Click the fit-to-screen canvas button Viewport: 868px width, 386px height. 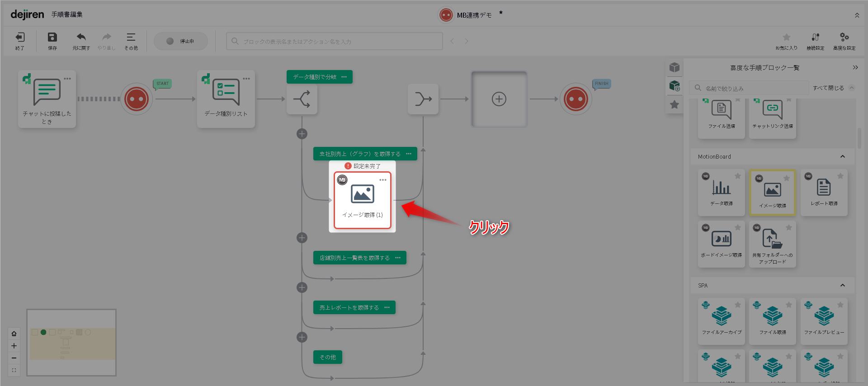[x=14, y=370]
